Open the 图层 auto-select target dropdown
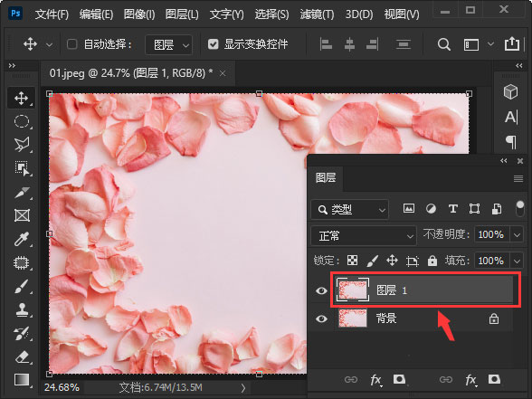 click(x=168, y=44)
